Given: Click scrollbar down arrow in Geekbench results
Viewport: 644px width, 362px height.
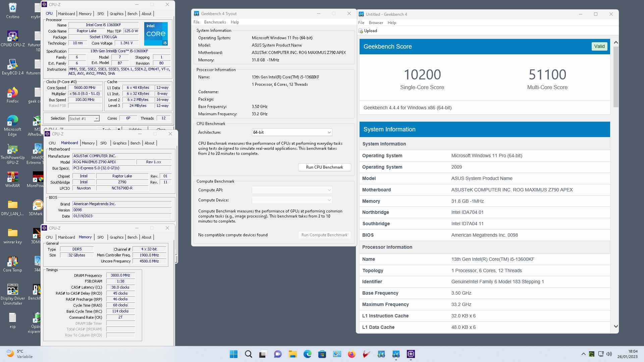Looking at the screenshot, I should [x=616, y=326].
